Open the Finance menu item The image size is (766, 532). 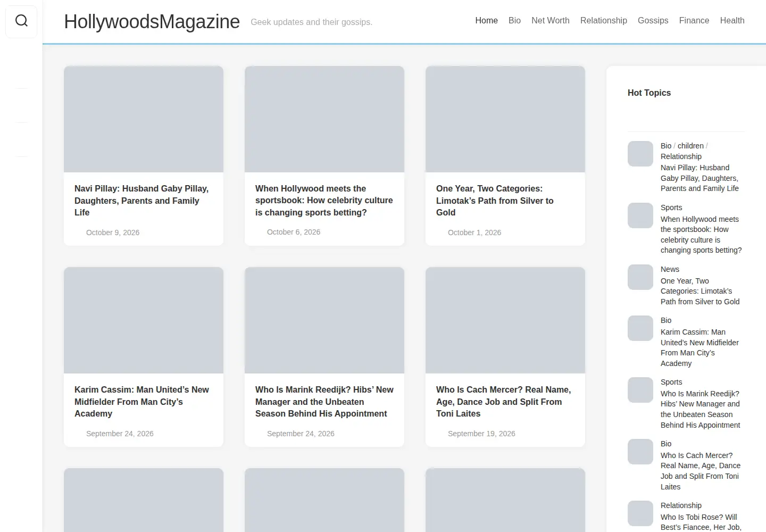(694, 21)
